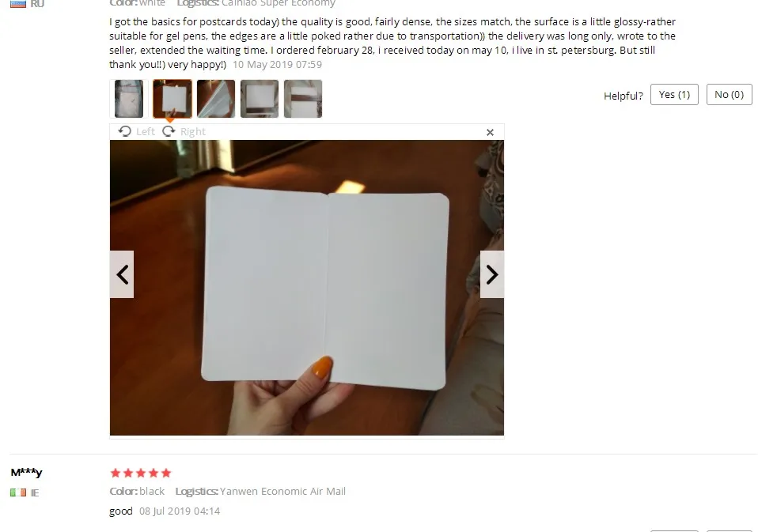Close the enlarged review photo viewer
Image resolution: width=758 pixels, height=532 pixels.
coord(490,132)
